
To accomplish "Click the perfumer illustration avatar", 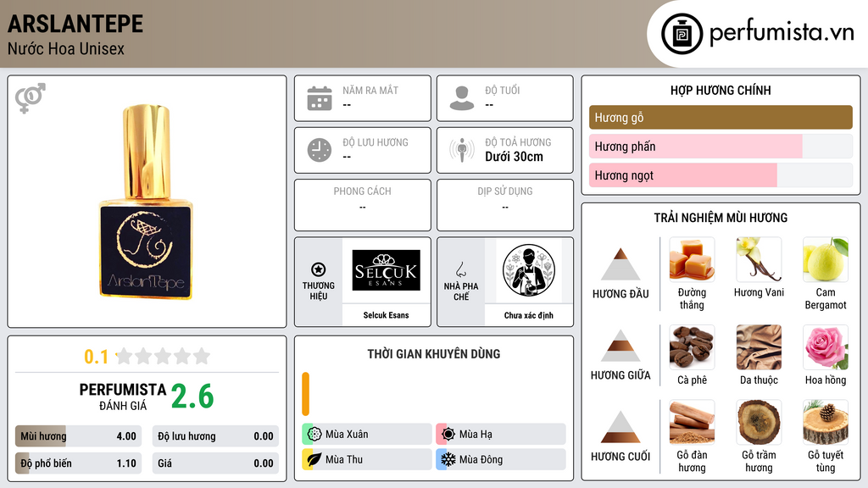I will click(529, 270).
